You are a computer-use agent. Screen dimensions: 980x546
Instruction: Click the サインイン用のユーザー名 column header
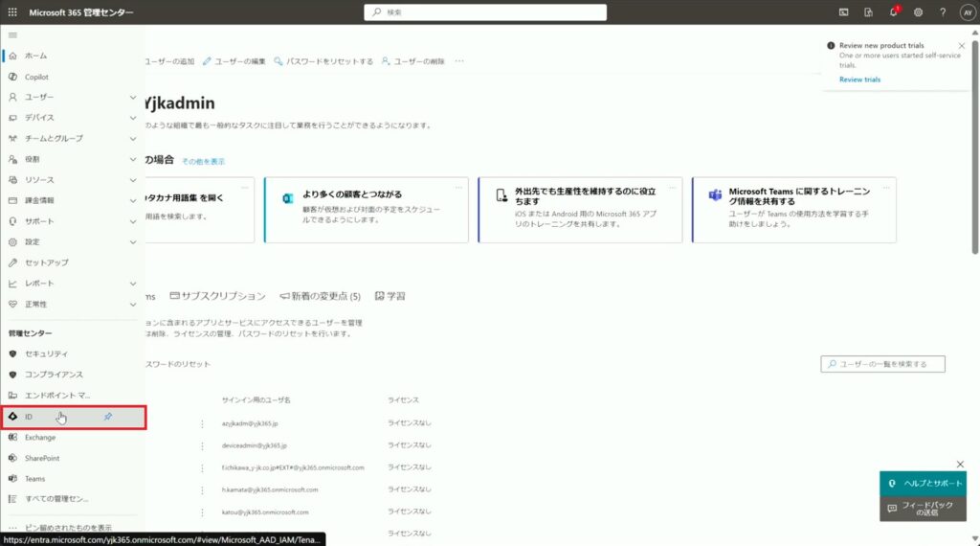pyautogui.click(x=256, y=400)
